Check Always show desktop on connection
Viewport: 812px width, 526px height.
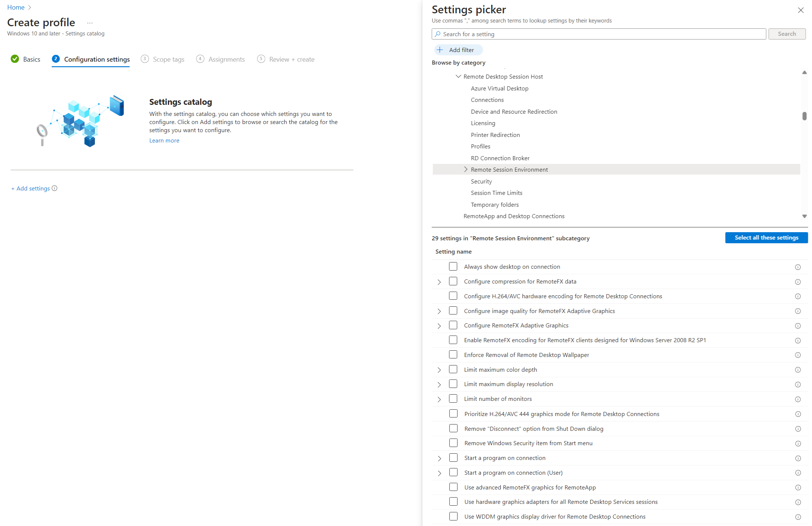(x=453, y=267)
